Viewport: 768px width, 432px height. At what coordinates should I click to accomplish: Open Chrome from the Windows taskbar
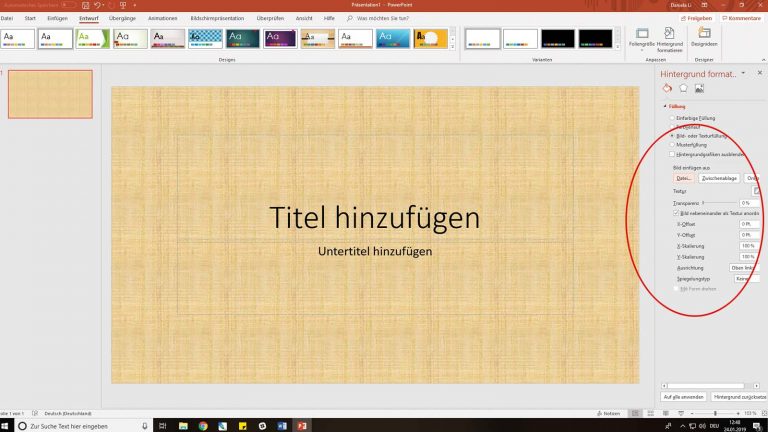click(203, 424)
